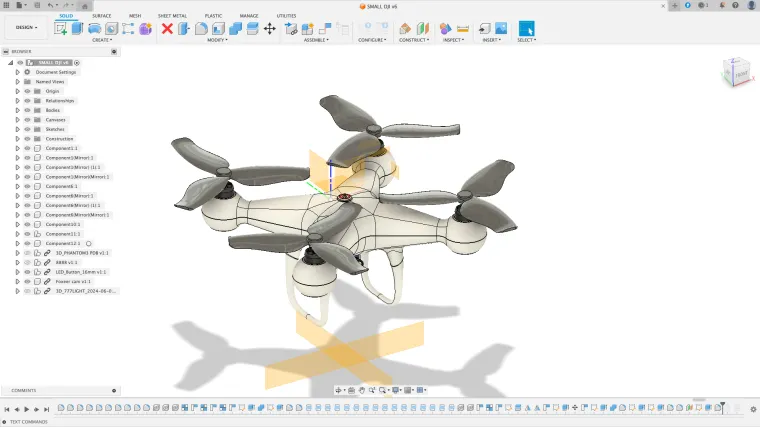Click the red Delete X icon

pos(167,28)
